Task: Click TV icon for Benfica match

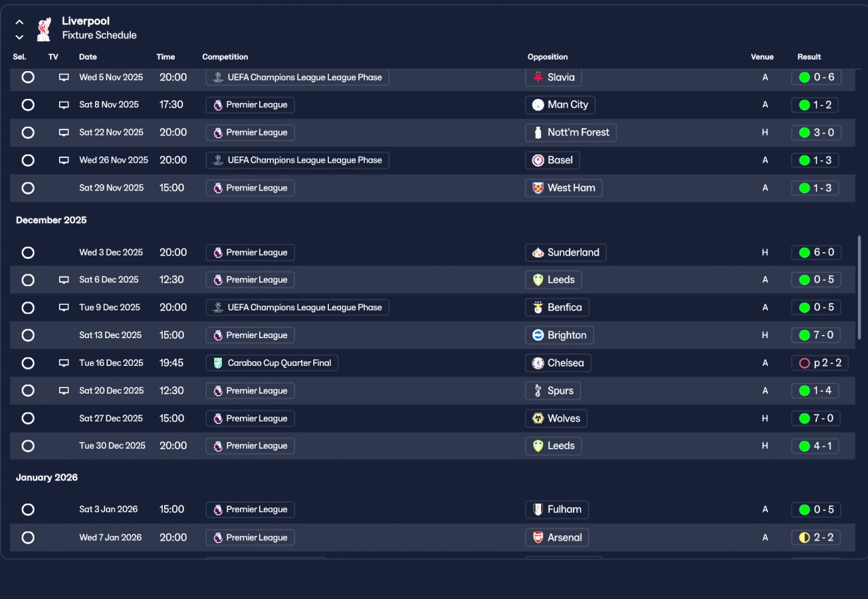Action: point(64,308)
